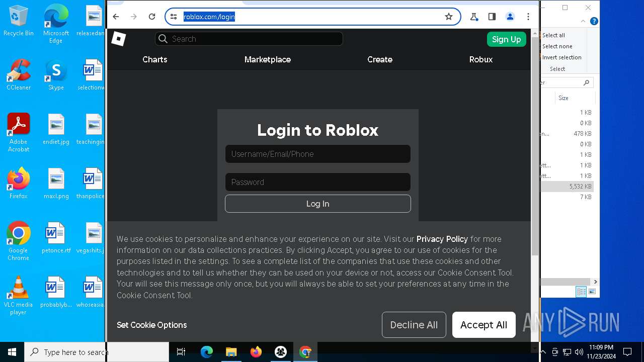
Task: Open Set Cookie Options link
Action: coord(152,325)
